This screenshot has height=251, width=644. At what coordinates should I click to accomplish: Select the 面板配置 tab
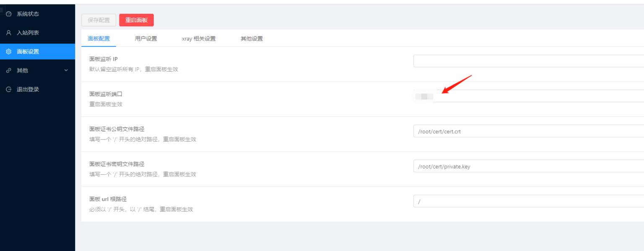[99, 39]
